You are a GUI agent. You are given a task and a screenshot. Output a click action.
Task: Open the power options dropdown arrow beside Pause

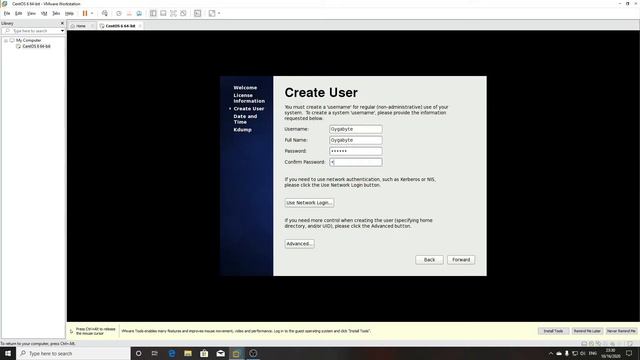(92, 13)
